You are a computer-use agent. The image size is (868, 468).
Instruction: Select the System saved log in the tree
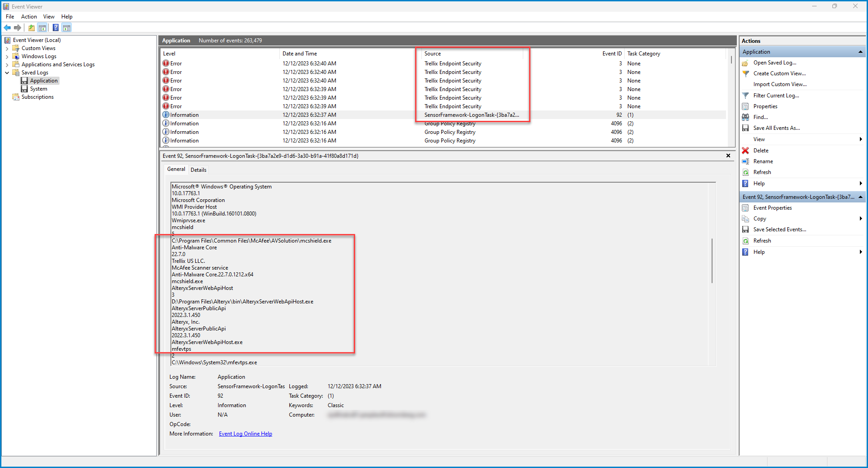[x=38, y=89]
